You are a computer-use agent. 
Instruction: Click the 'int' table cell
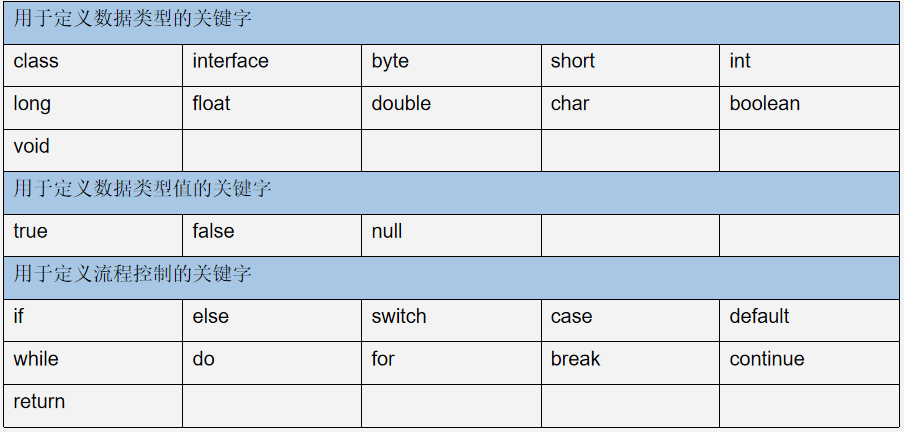(809, 65)
